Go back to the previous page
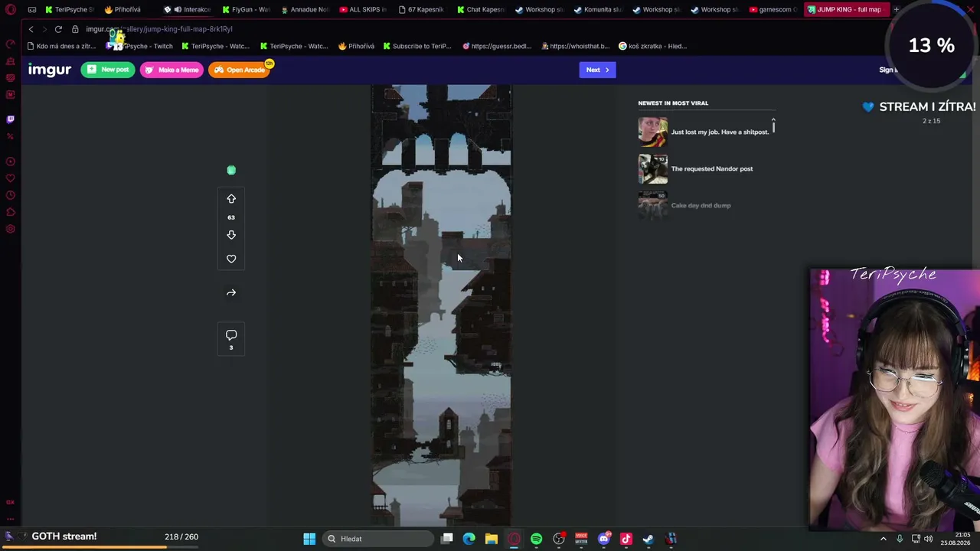Image resolution: width=980 pixels, height=551 pixels. pyautogui.click(x=31, y=29)
